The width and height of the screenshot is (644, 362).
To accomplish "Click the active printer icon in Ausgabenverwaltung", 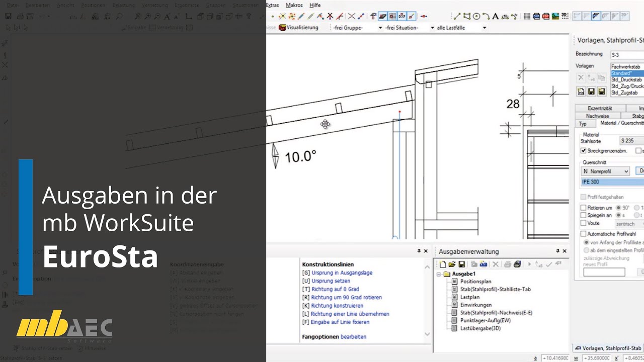I will (517, 264).
